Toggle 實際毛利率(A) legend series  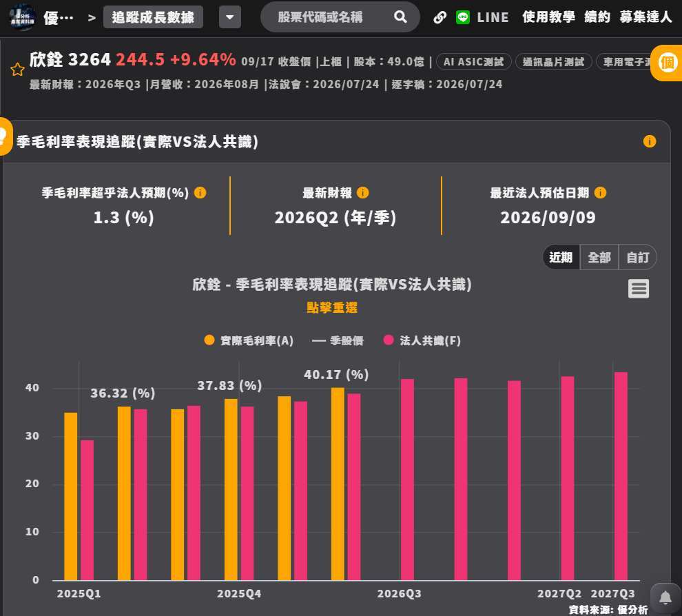249,340
